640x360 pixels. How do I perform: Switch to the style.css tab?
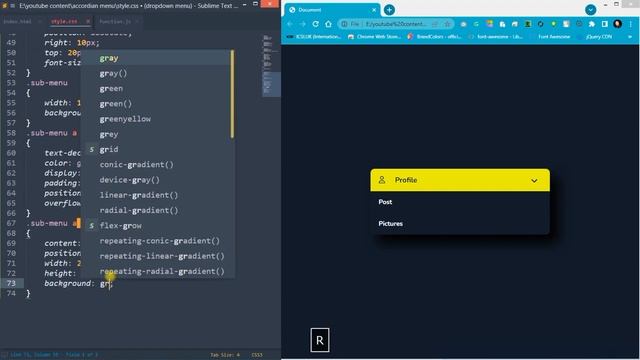(64, 21)
